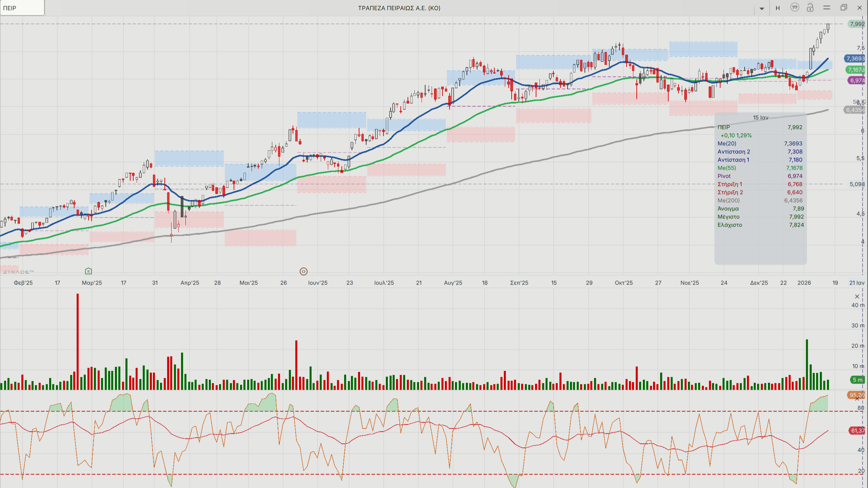The width and height of the screenshot is (868, 488).
Task: Close the volume indicator panel
Action: (x=857, y=297)
